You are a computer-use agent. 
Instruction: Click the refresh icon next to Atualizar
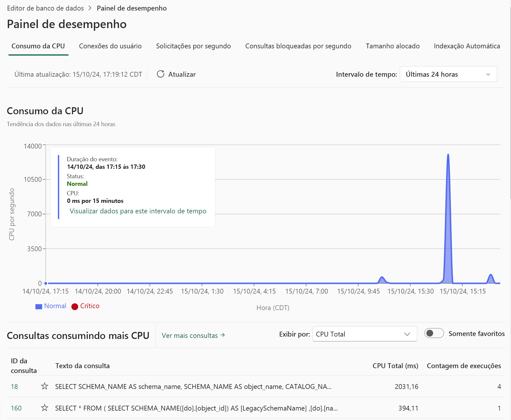(161, 74)
